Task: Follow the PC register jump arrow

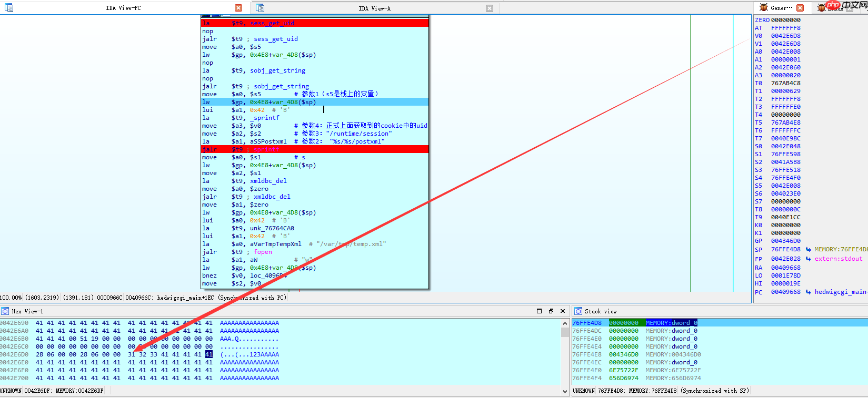Action: pyautogui.click(x=808, y=292)
